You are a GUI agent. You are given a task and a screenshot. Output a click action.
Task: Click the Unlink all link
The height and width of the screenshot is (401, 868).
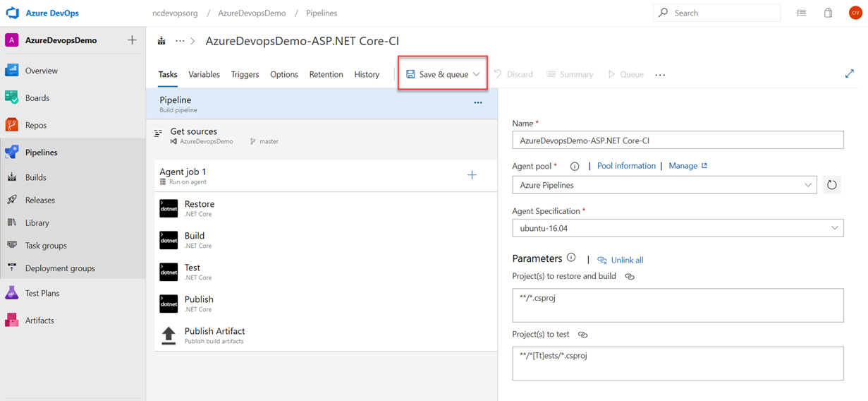(621, 260)
